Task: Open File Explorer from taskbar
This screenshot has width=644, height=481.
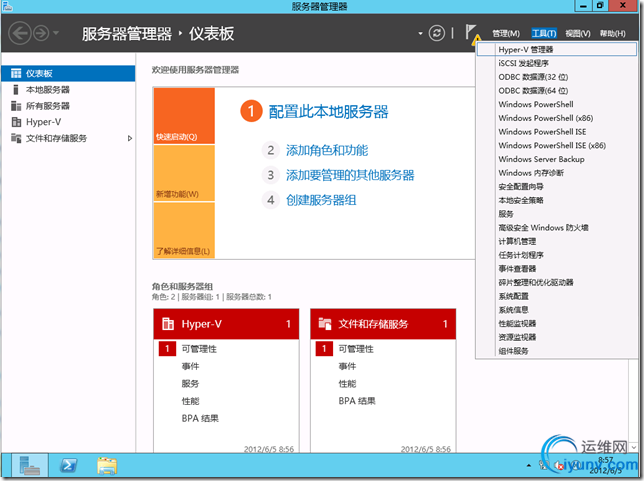Action: coord(107,465)
